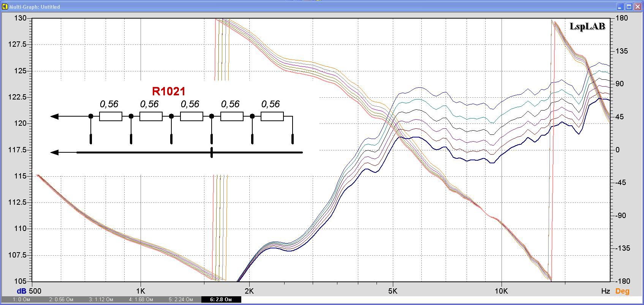Switch to curve tab 2: 0.56 Ом

(x=61, y=299)
